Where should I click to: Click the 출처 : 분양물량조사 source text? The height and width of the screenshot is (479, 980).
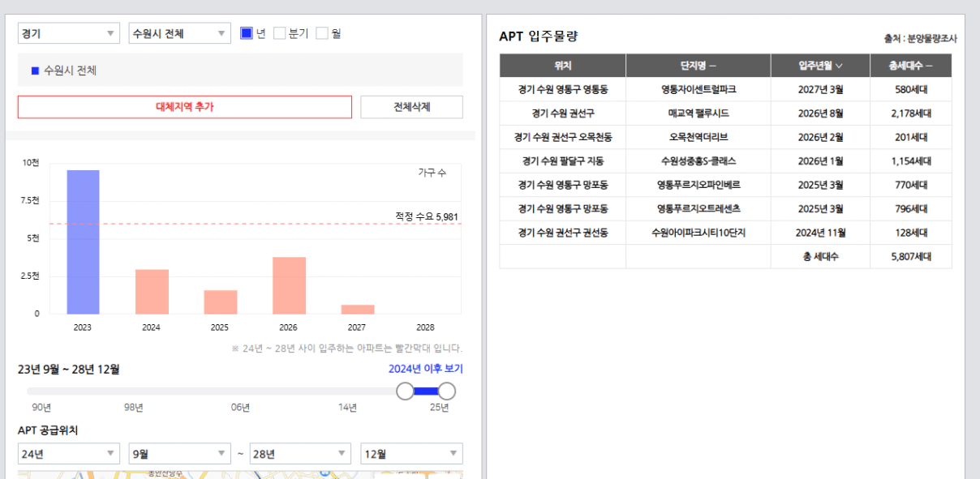(920, 38)
